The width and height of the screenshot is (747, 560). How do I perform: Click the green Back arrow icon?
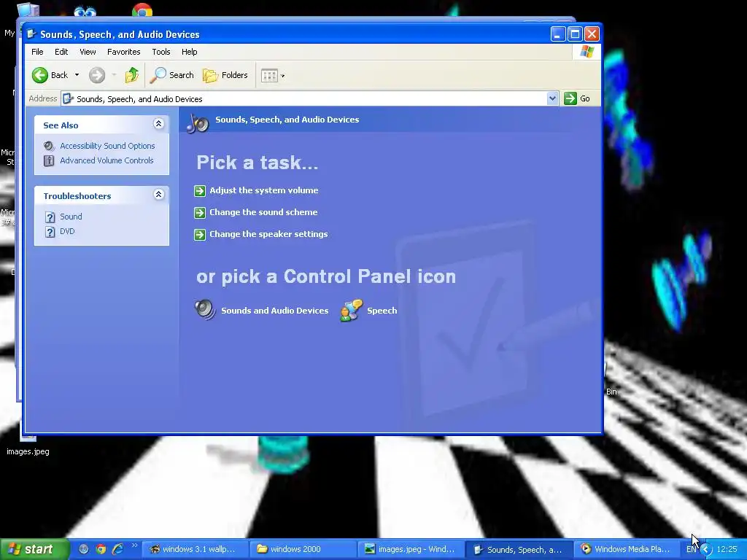point(40,75)
